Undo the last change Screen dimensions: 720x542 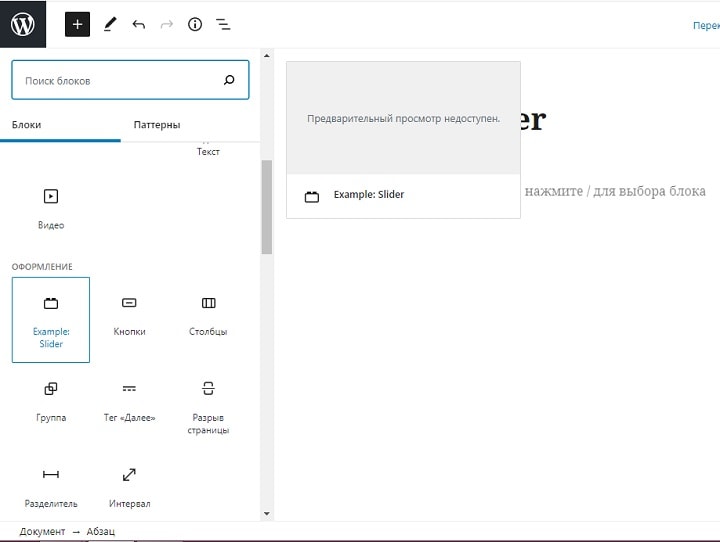click(x=139, y=24)
